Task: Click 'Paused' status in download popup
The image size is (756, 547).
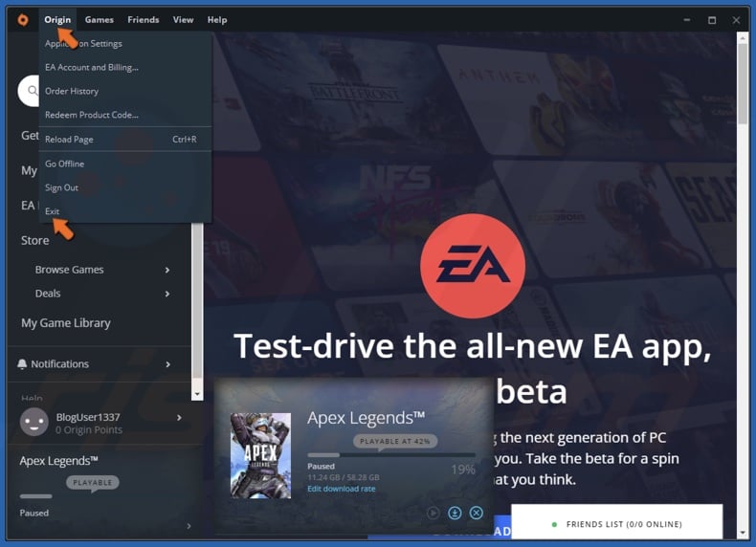Action: tap(322, 467)
